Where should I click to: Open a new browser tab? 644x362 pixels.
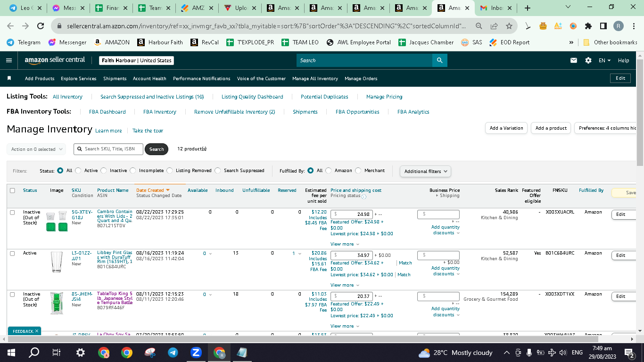point(528,8)
